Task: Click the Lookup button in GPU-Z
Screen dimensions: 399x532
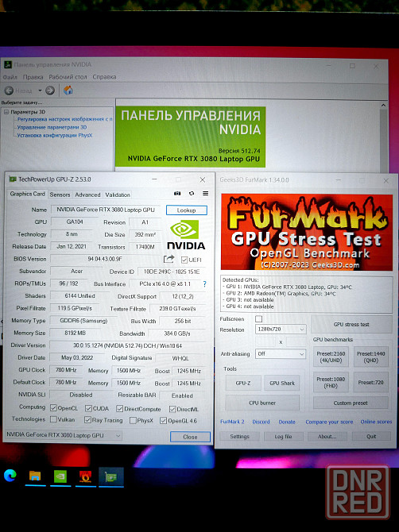Action: pos(187,210)
